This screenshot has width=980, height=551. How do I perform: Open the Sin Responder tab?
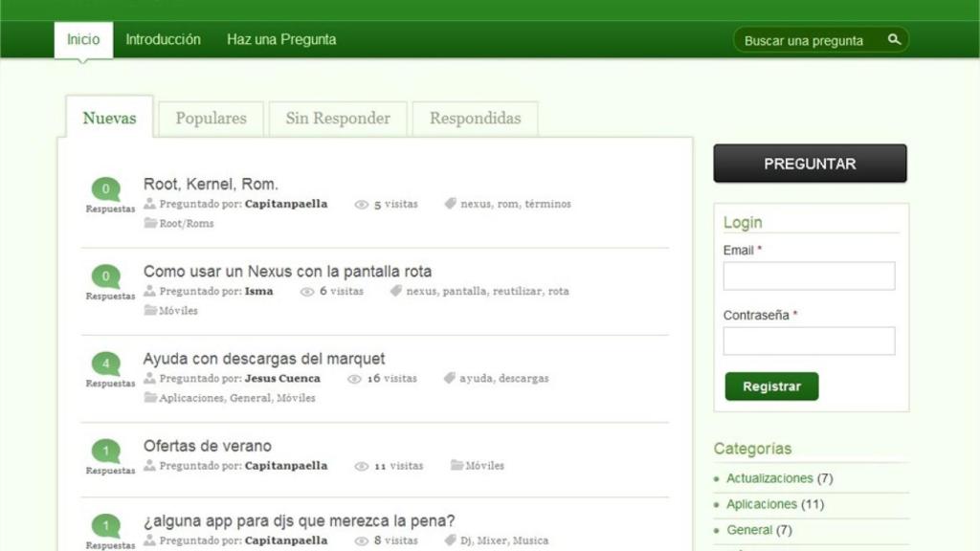click(338, 118)
